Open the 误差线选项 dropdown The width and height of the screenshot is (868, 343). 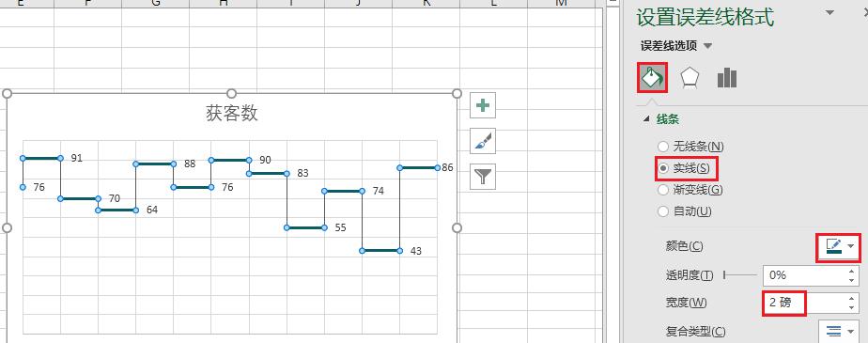coord(676,45)
